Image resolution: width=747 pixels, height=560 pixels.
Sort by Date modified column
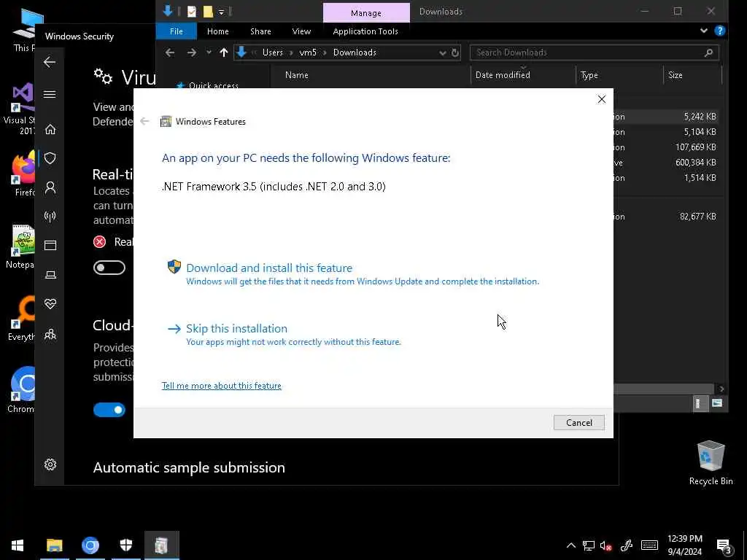tap(503, 75)
